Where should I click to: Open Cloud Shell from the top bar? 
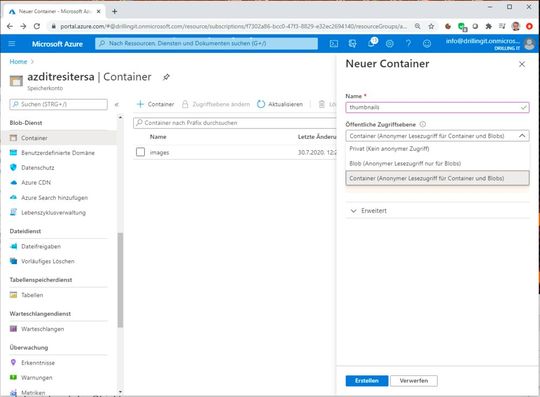click(334, 44)
